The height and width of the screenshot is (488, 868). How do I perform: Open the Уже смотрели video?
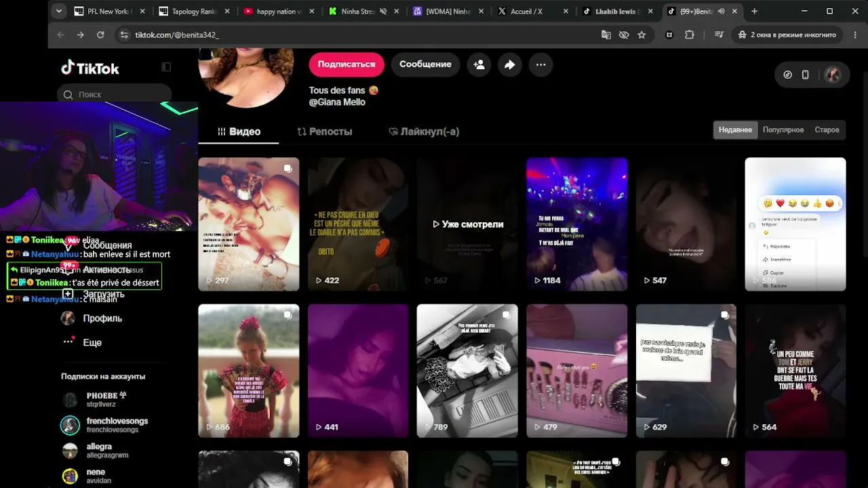[x=467, y=224]
